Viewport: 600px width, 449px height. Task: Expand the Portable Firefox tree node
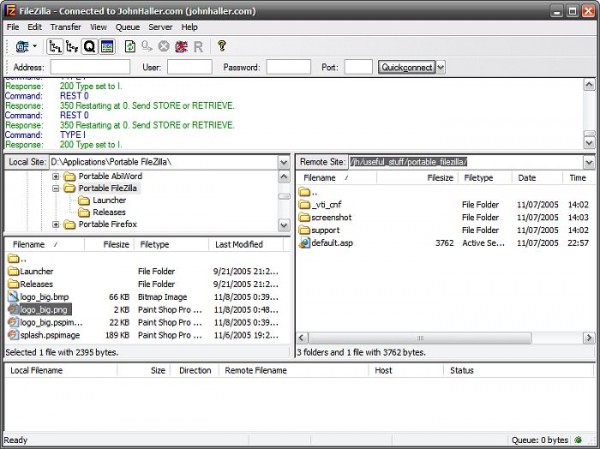[x=56, y=224]
